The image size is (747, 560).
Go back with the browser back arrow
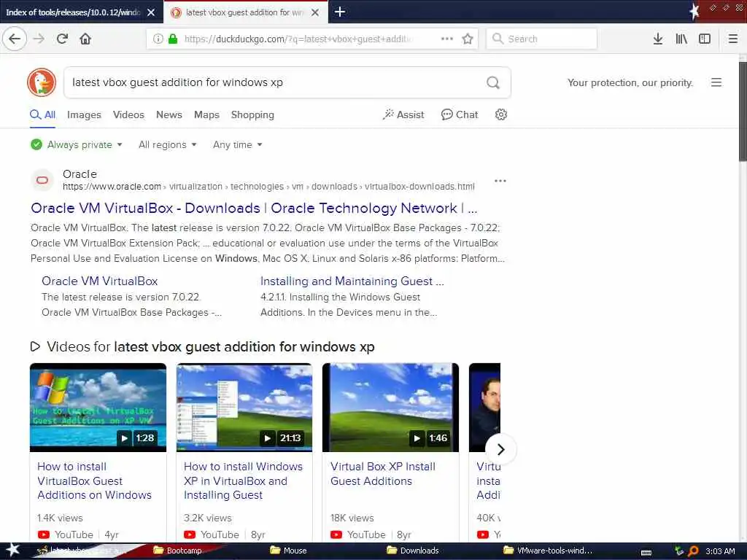point(15,39)
